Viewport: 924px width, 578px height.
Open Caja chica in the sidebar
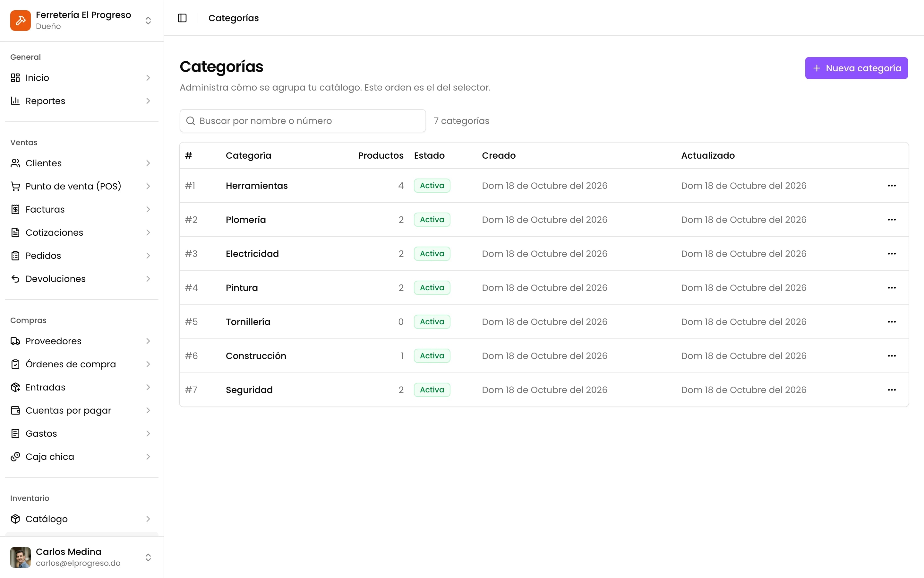82,457
